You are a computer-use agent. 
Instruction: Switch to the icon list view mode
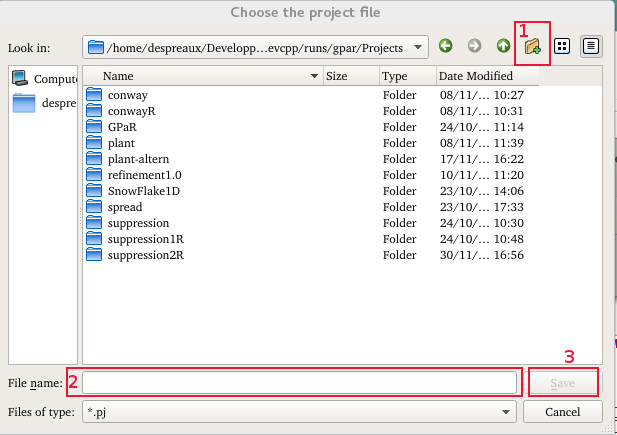pos(562,46)
